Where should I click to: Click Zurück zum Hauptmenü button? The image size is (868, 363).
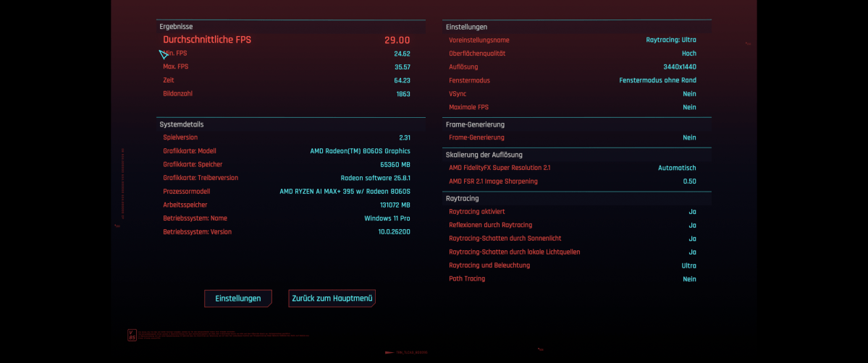332,298
